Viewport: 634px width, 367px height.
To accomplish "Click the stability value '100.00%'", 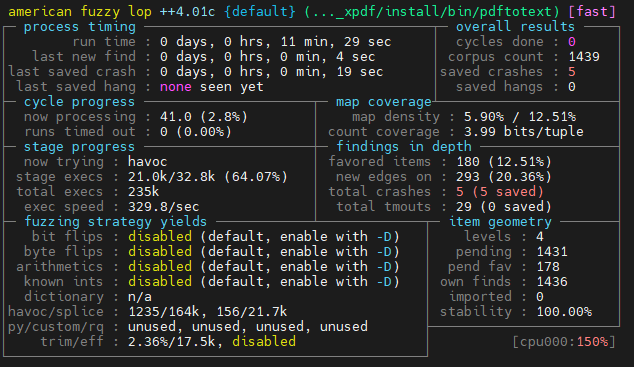I will pos(564,312).
